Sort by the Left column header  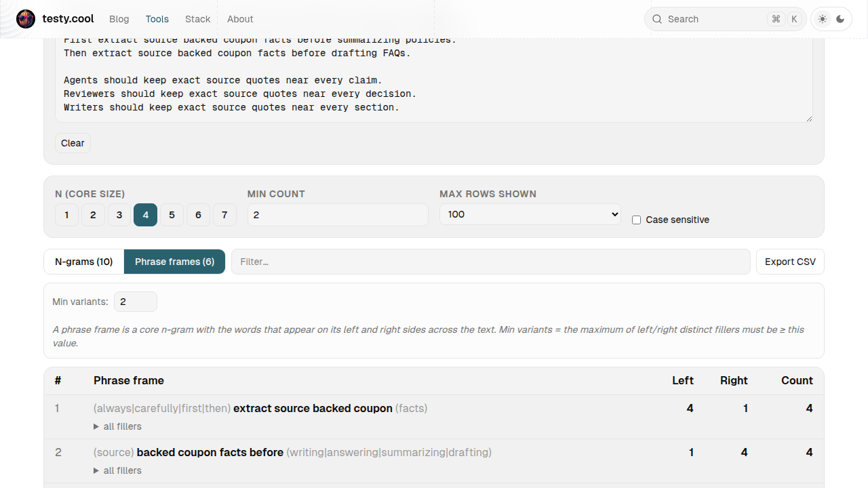pyautogui.click(x=683, y=381)
